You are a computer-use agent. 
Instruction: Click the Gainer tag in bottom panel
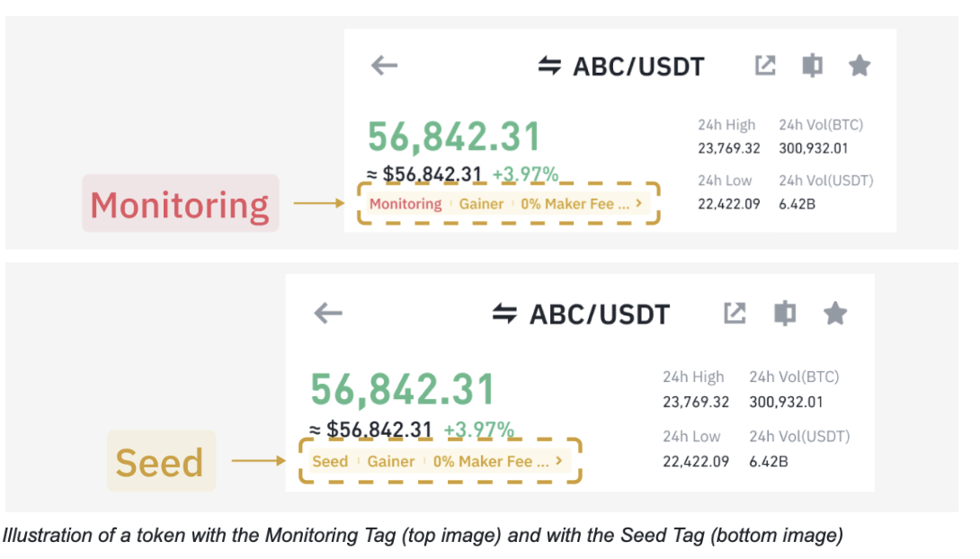tap(391, 462)
